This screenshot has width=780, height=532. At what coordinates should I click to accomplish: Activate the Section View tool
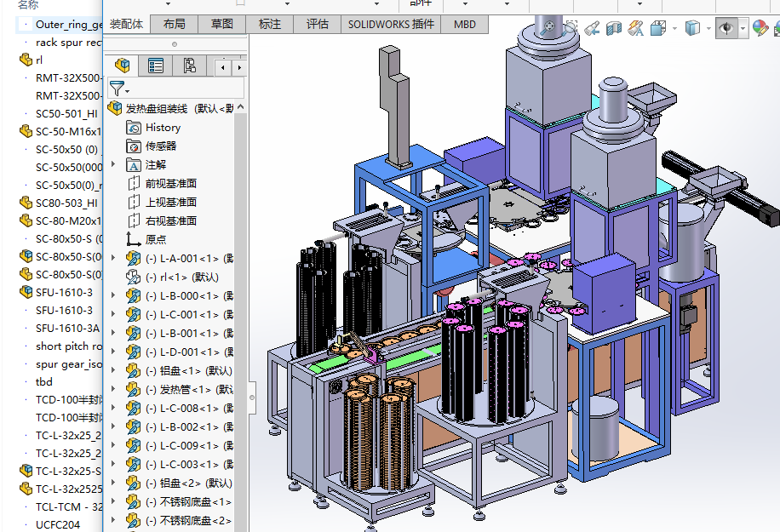(x=614, y=29)
